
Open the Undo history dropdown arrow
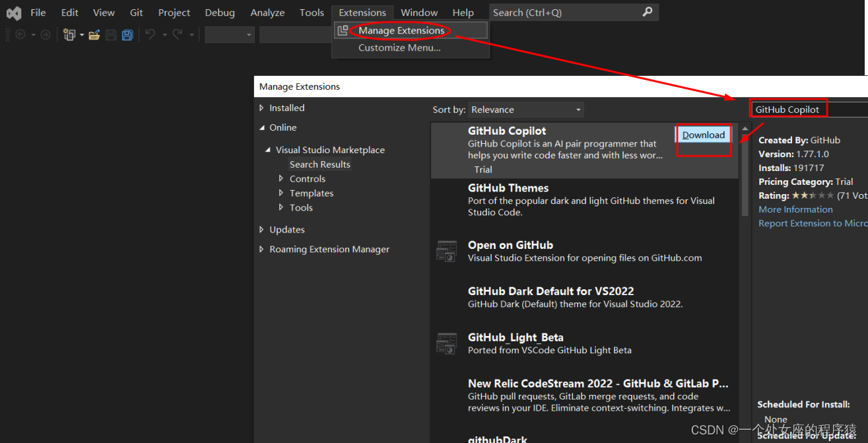164,35
